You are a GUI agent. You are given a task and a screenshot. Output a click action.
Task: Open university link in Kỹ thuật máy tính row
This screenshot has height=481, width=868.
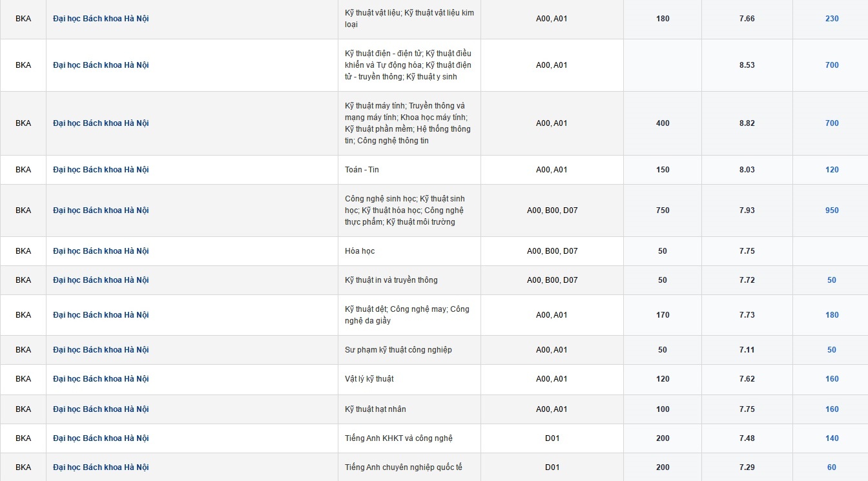(101, 123)
